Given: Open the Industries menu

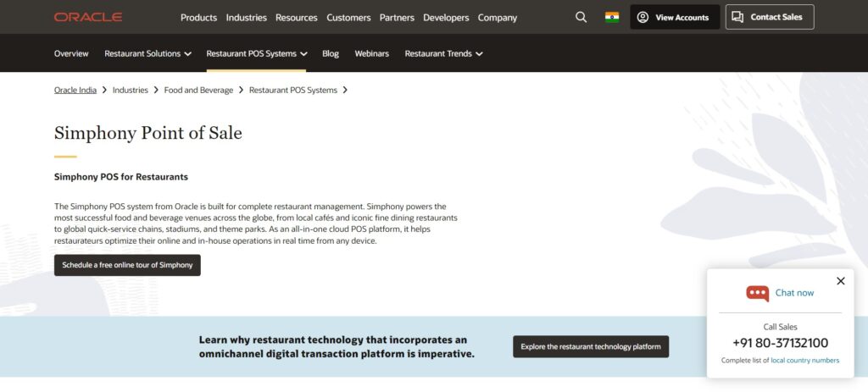Looking at the screenshot, I should [x=247, y=18].
